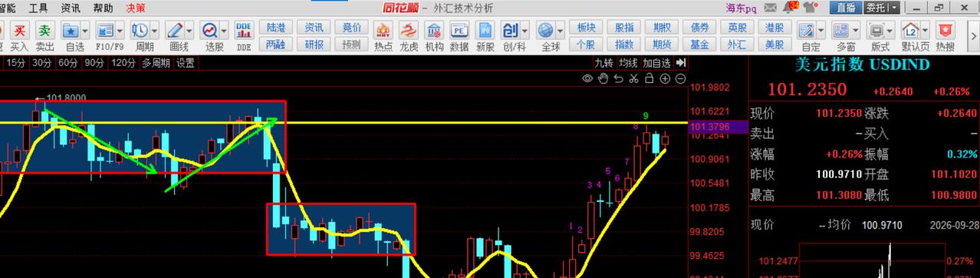980x278 pixels.
Task: Click the 默认页 home page icon
Action: coord(911,31)
